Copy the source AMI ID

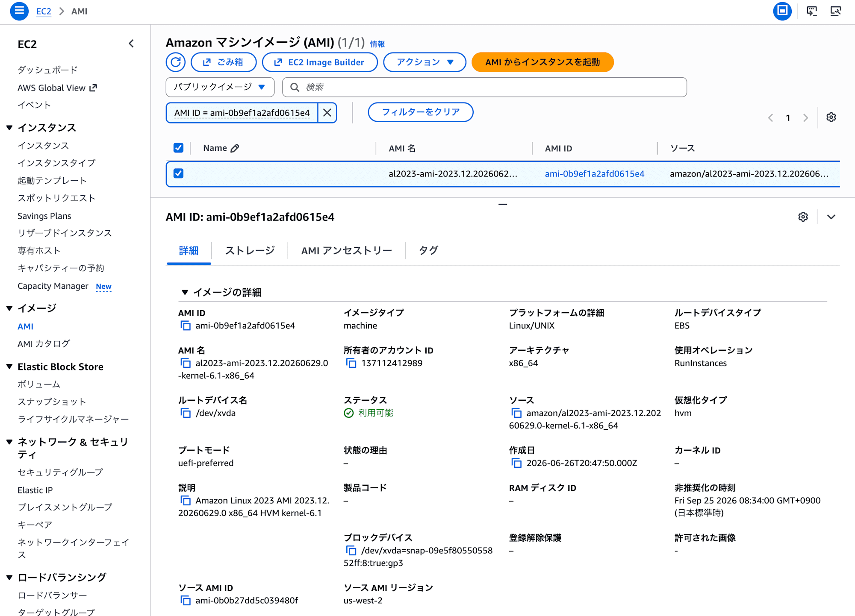tap(186, 601)
